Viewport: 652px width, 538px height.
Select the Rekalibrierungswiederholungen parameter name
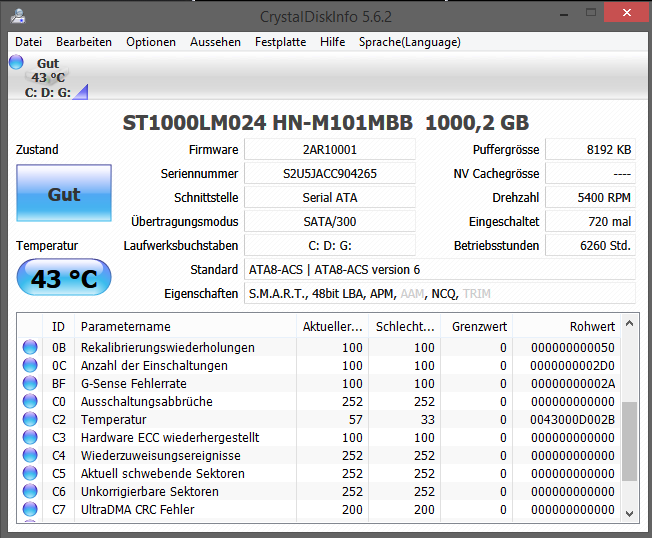[x=168, y=347]
